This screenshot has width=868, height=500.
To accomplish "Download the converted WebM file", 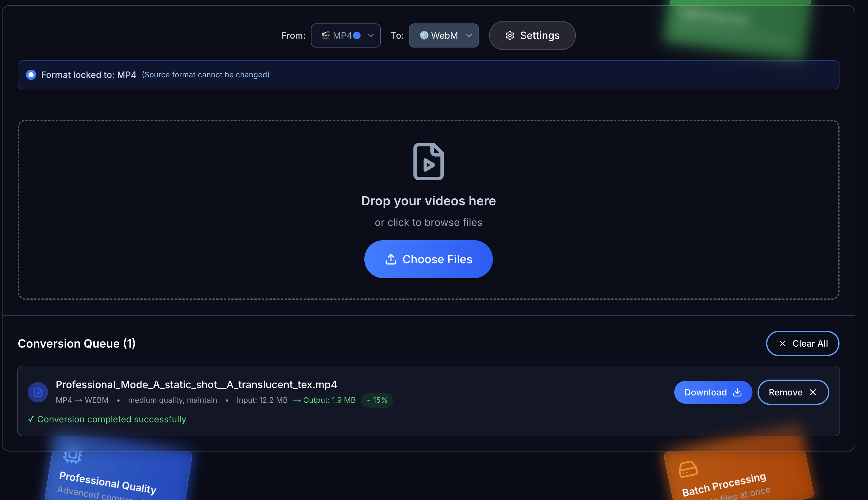I will [x=713, y=392].
